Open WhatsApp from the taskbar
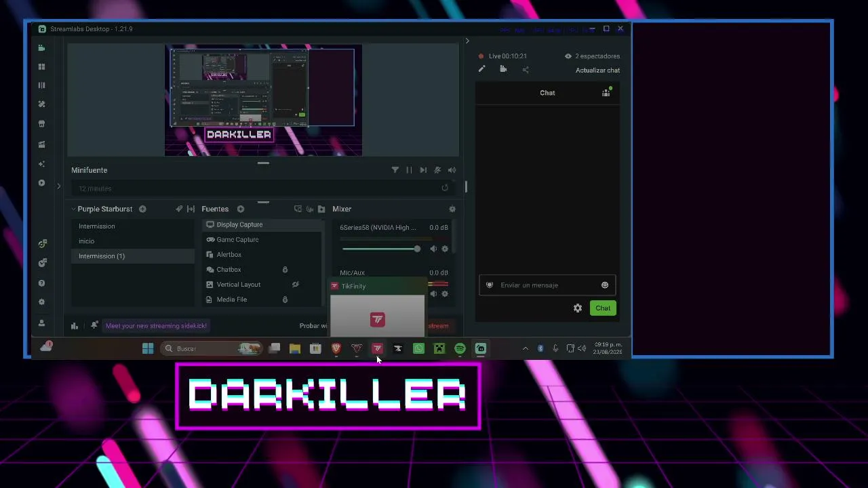This screenshot has width=868, height=488. pos(419,348)
